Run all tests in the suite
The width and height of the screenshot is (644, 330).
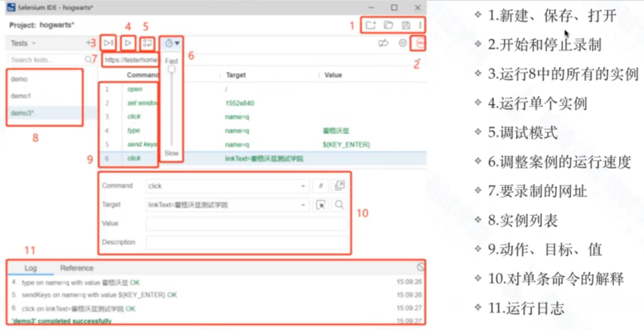coord(108,43)
